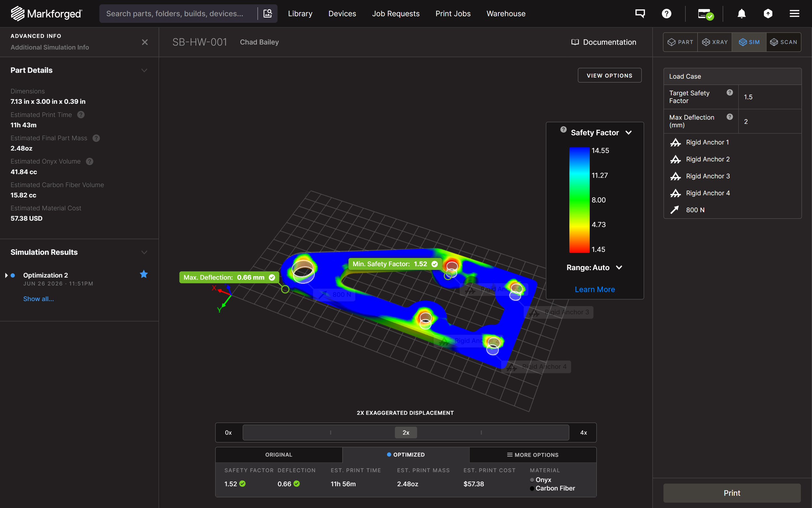Viewport: 812px width, 508px height.
Task: Click the 2x displacement slider handle
Action: (406, 432)
